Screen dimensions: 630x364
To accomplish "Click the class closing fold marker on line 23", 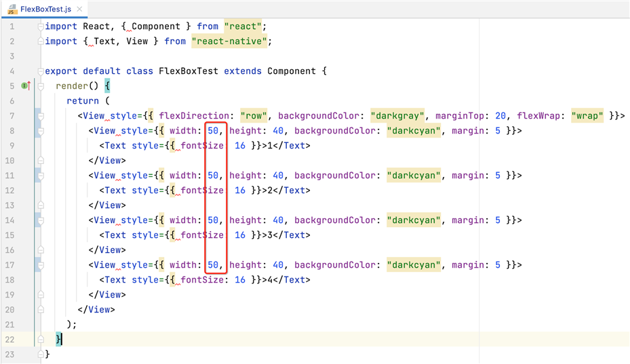I will point(41,355).
